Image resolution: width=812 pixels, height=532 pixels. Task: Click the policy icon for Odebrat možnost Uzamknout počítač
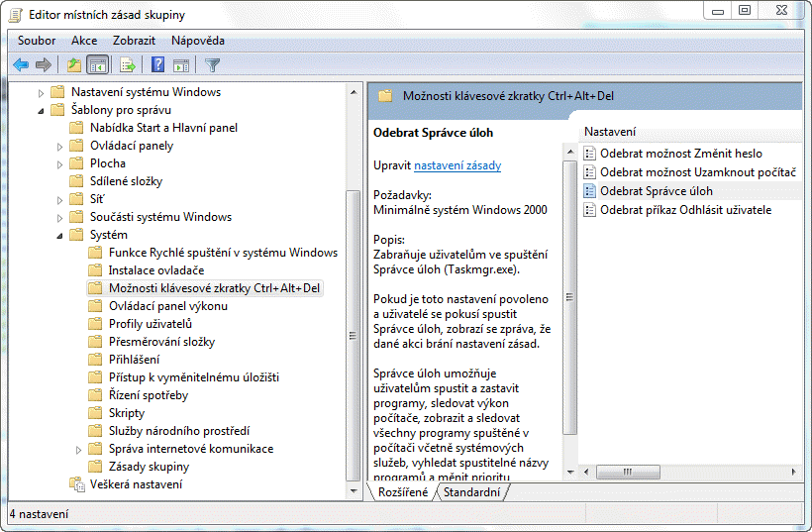coord(589,172)
